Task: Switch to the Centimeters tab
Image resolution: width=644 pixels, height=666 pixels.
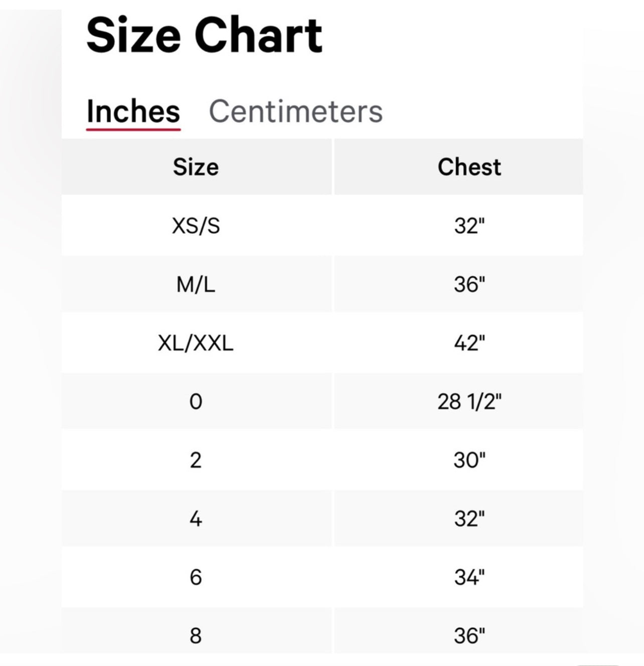Action: 297,111
